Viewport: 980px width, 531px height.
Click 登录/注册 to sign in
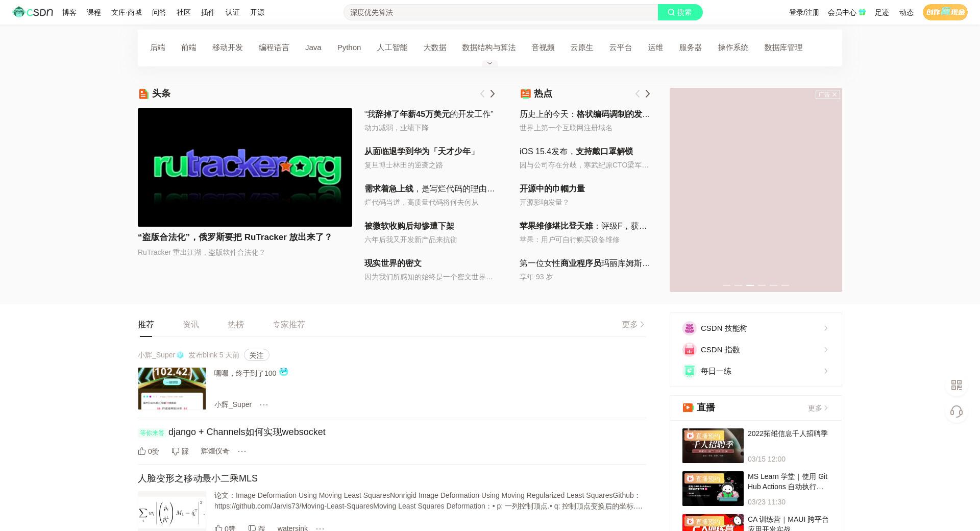tap(804, 12)
